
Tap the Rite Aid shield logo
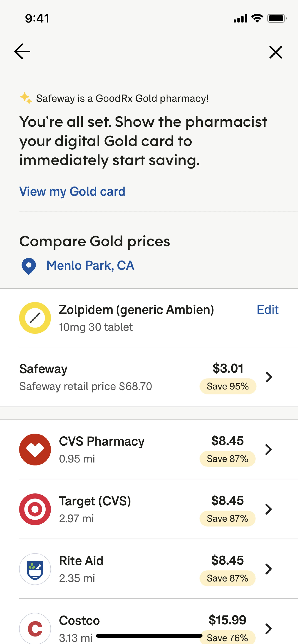35,569
